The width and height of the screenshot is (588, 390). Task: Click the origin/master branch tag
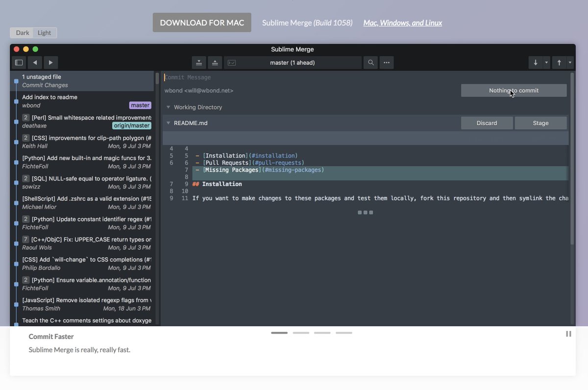(x=132, y=126)
